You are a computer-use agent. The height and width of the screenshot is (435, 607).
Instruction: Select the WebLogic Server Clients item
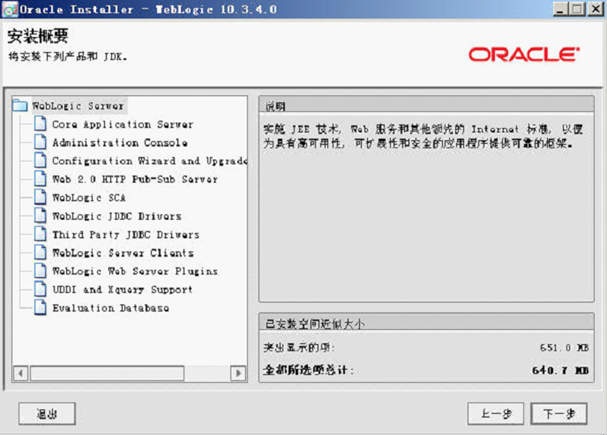tap(123, 253)
